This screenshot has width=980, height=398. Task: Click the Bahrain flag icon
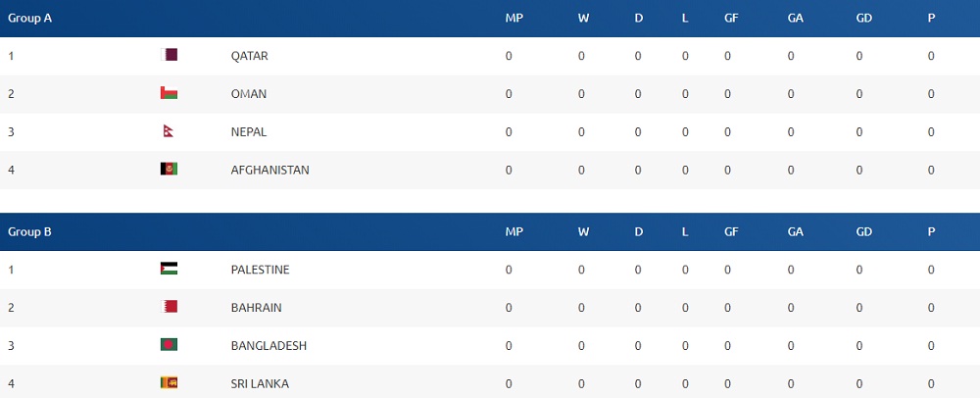(169, 308)
